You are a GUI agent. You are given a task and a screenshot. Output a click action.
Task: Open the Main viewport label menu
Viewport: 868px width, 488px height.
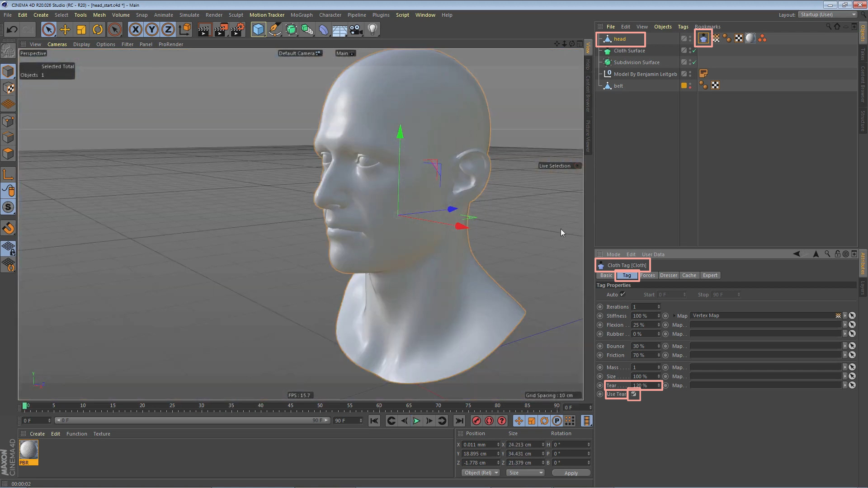point(345,53)
